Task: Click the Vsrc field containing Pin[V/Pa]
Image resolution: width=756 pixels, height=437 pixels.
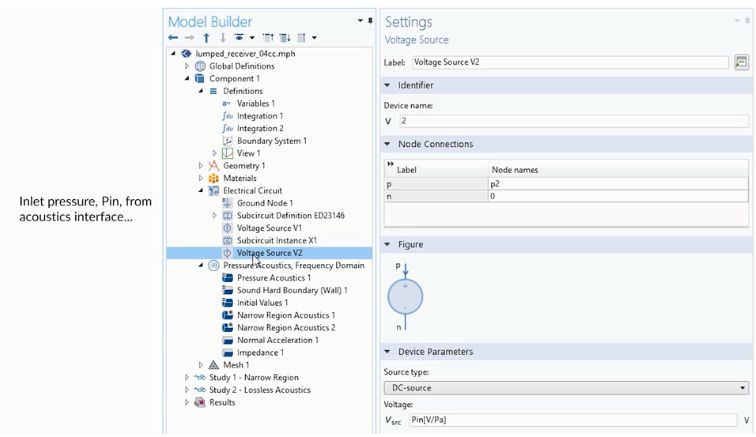Action: tap(573, 420)
